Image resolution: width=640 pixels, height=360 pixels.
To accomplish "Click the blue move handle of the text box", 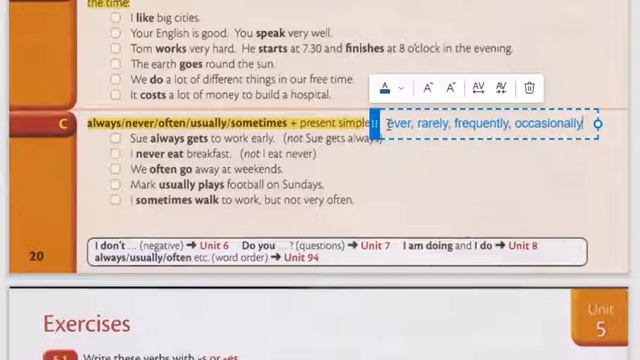I will [x=374, y=124].
